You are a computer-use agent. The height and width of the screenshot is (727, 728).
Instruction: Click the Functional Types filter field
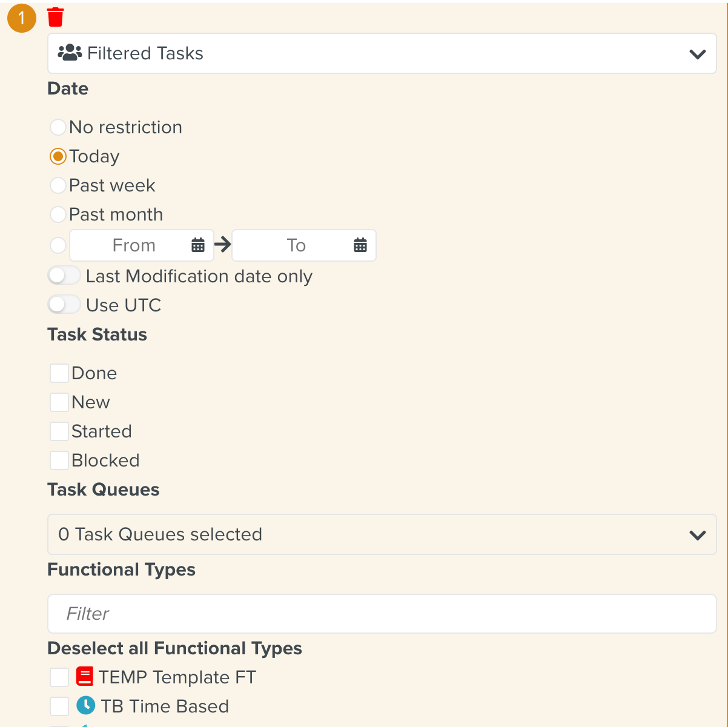[382, 614]
